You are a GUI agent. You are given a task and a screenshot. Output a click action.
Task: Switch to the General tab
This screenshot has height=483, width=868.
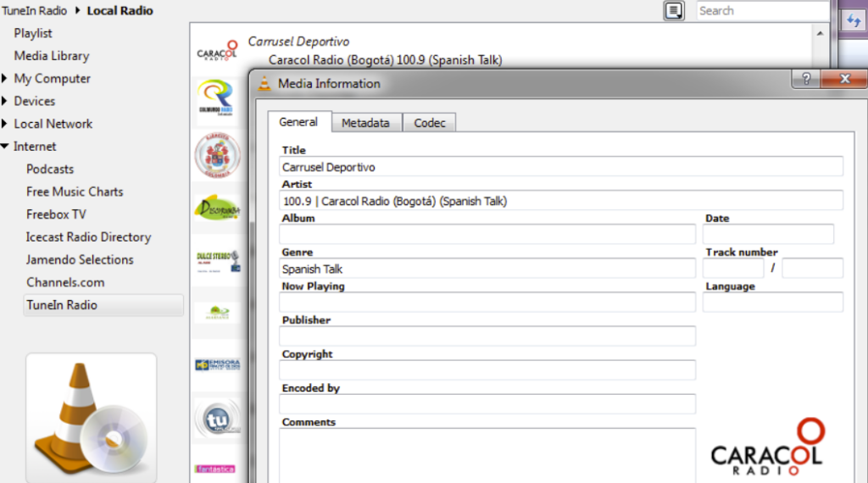pyautogui.click(x=299, y=122)
